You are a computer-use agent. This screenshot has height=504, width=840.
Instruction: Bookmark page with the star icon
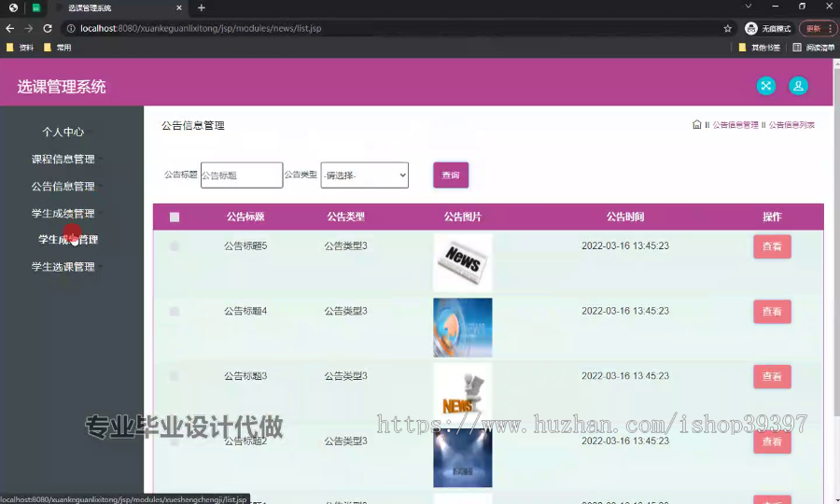[x=727, y=28]
